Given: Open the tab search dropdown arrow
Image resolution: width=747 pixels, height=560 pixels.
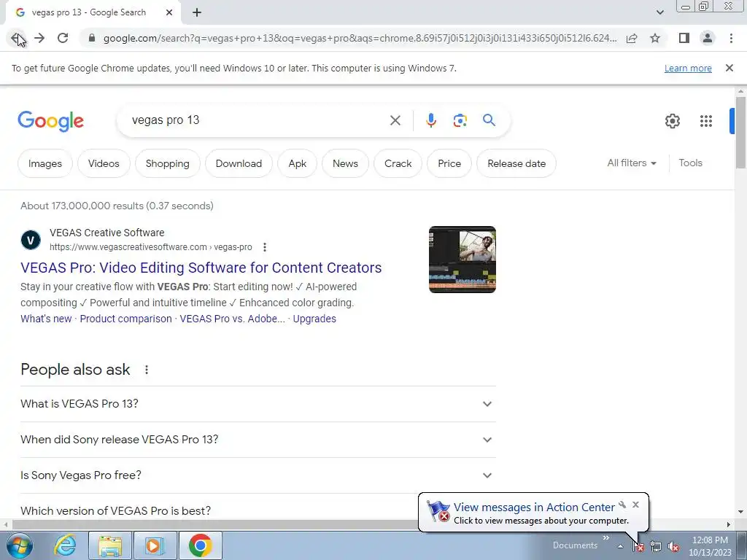Looking at the screenshot, I should click(659, 12).
